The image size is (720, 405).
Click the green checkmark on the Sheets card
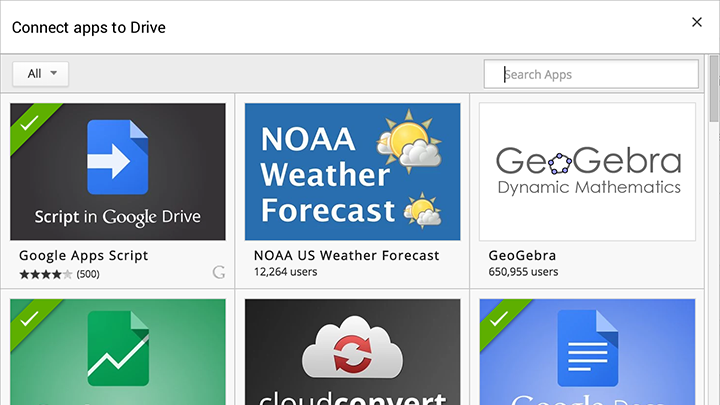pos(29,319)
